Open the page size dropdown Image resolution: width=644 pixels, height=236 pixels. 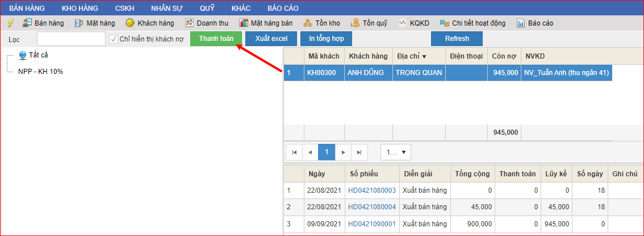[x=395, y=152]
